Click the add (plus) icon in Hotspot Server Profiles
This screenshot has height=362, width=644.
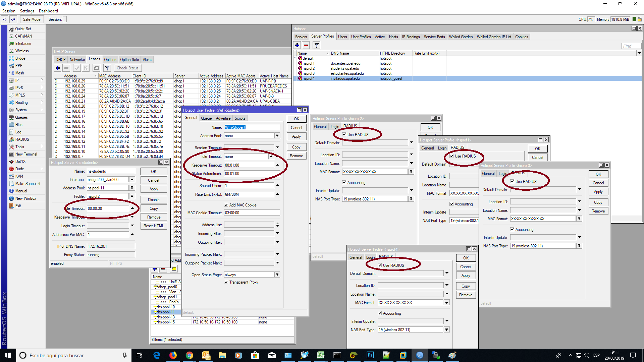(297, 45)
